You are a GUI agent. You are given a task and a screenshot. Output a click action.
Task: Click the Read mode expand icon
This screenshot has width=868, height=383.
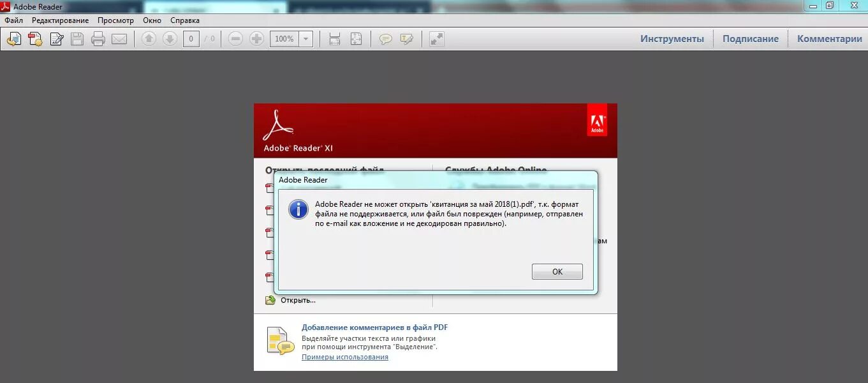click(x=436, y=39)
